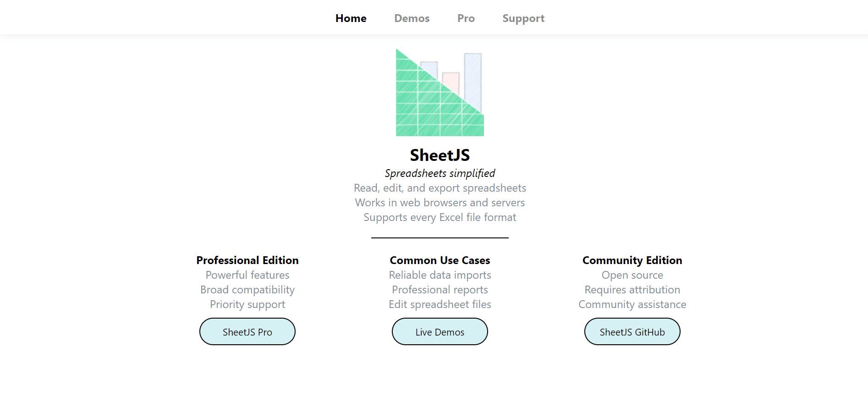Go to the Demos navigation item
The image size is (868, 419).
(x=412, y=18)
